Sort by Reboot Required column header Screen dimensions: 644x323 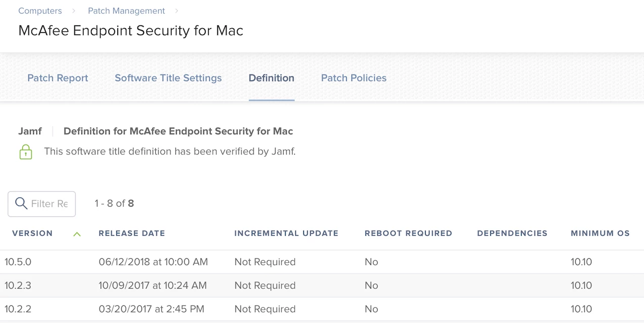click(408, 233)
